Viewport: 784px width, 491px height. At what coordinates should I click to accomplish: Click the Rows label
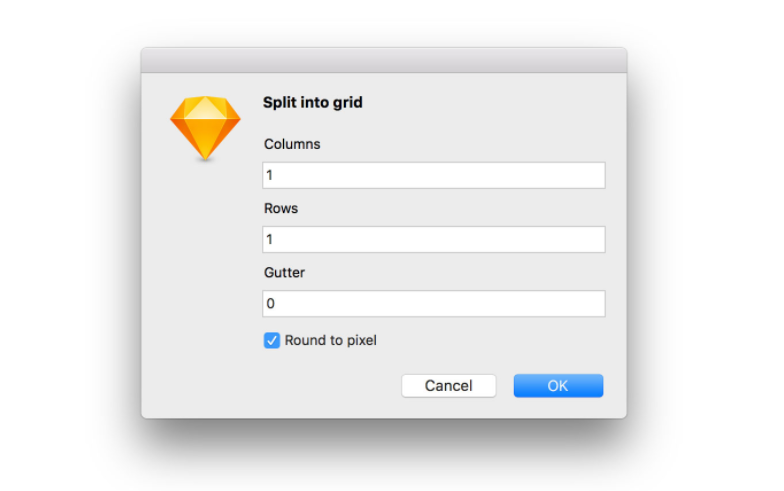[281, 208]
